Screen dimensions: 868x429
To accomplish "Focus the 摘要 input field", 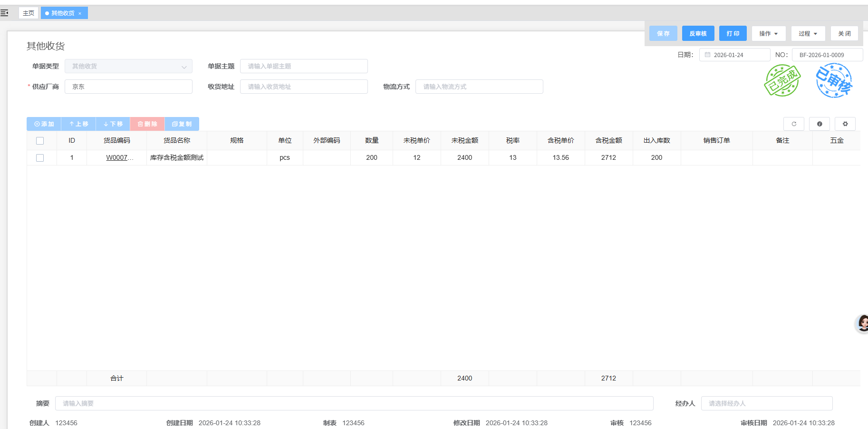I will [x=354, y=403].
